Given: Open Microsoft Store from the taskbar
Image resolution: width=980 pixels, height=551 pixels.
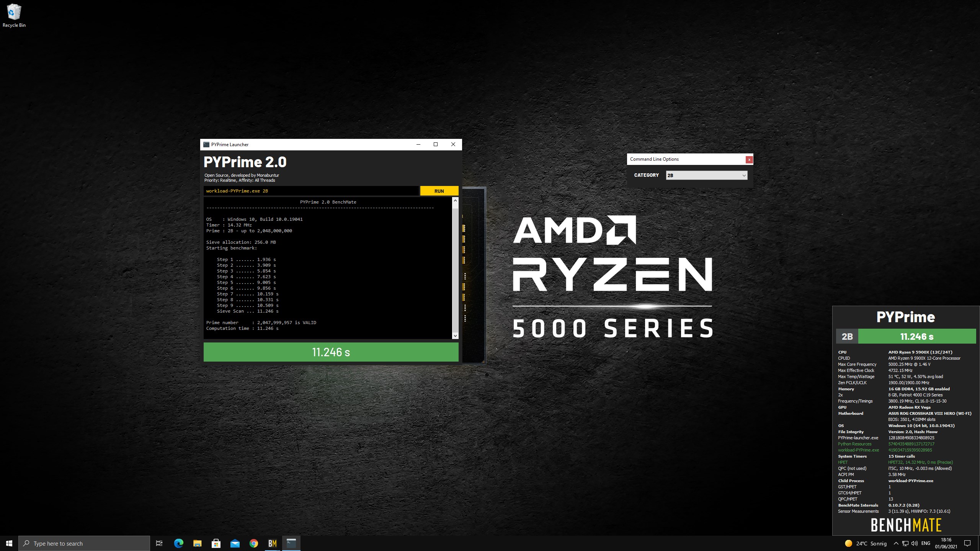Looking at the screenshot, I should pos(216,543).
